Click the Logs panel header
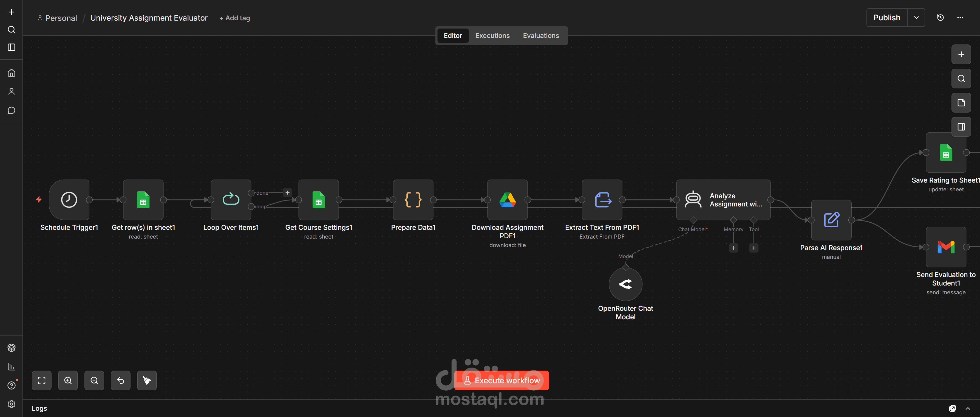This screenshot has height=417, width=980. click(x=501, y=408)
